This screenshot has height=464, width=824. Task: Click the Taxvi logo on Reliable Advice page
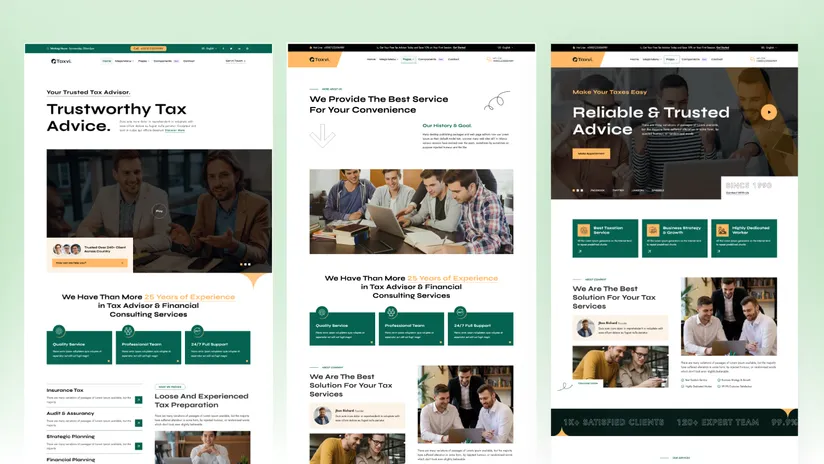click(582, 59)
